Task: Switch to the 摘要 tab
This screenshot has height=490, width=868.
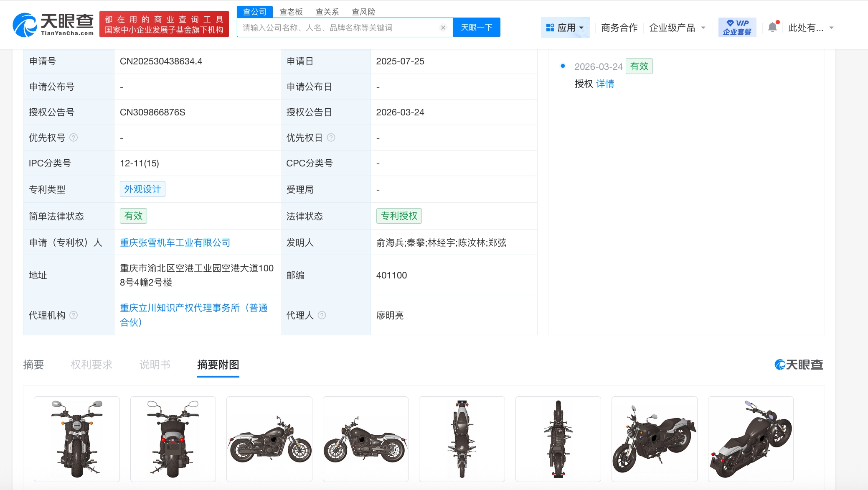Action: pos(33,365)
